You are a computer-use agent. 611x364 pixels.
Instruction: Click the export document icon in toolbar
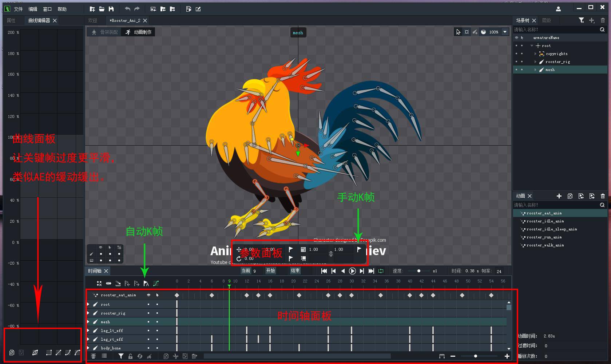click(x=188, y=9)
